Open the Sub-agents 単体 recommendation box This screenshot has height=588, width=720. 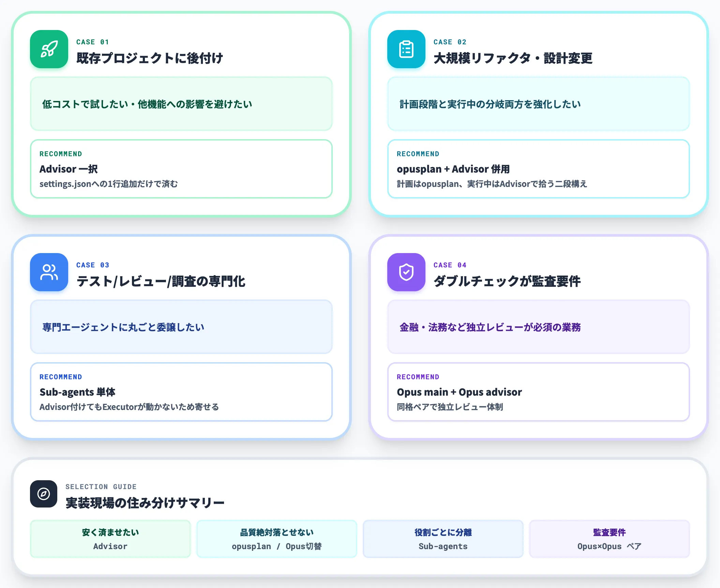[181, 392]
